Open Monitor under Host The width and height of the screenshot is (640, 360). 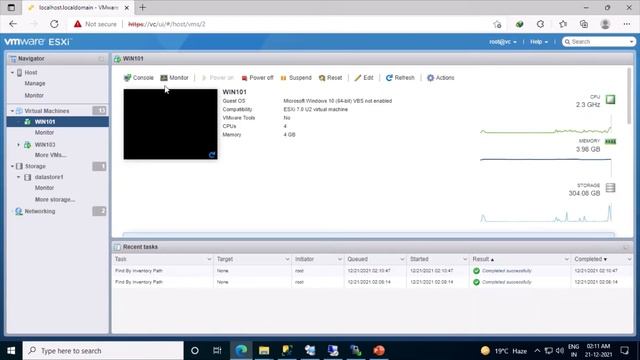tap(34, 95)
